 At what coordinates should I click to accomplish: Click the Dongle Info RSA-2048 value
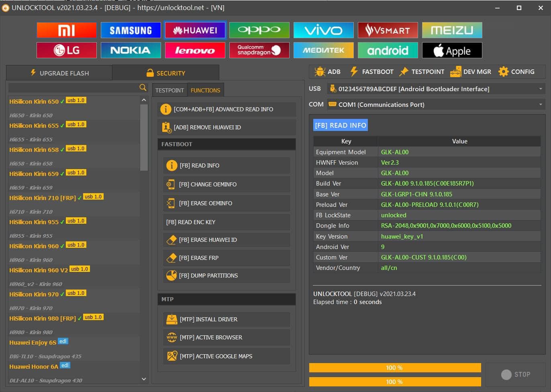446,226
